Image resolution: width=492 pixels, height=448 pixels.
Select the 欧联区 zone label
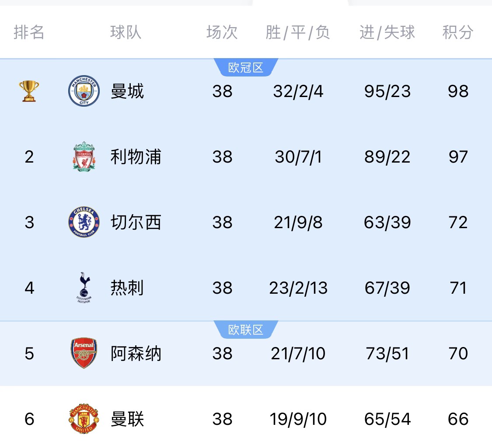(x=246, y=330)
